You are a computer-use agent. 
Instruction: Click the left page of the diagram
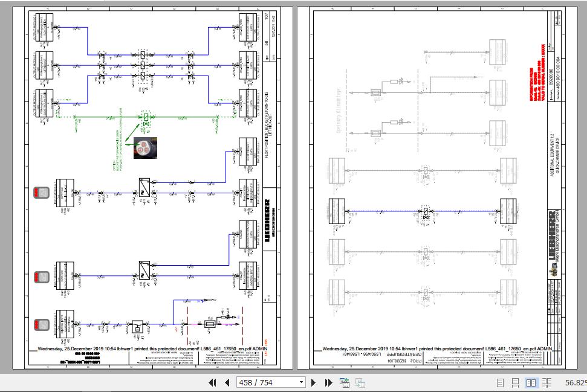pos(152,188)
